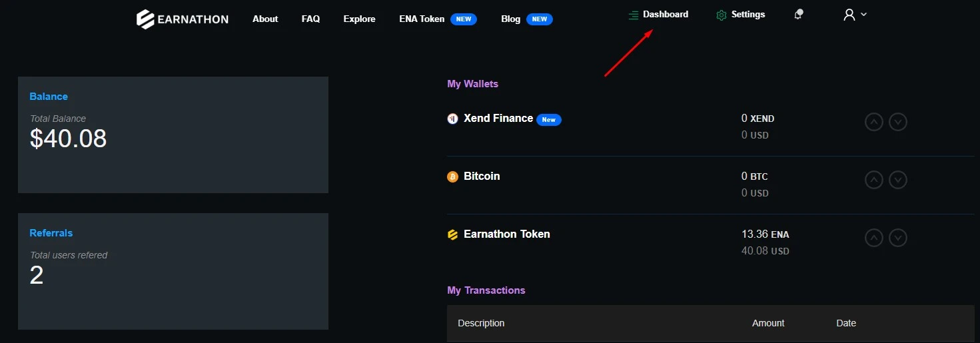Click the up arrow for Xend Finance wallet

pos(874,122)
